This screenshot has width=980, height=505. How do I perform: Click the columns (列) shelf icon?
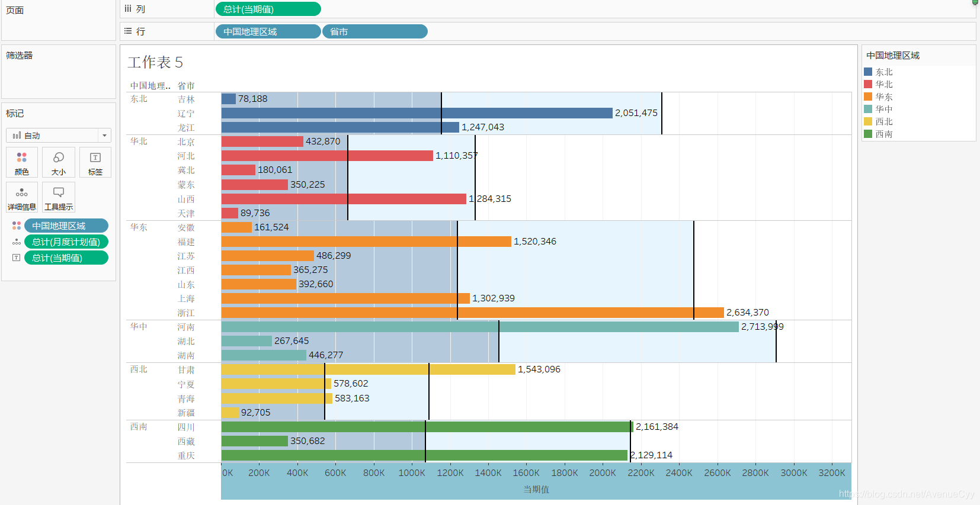click(128, 9)
